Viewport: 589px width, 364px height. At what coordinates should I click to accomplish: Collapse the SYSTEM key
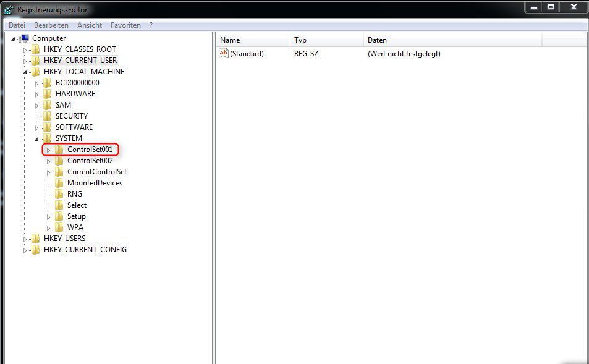pos(37,138)
